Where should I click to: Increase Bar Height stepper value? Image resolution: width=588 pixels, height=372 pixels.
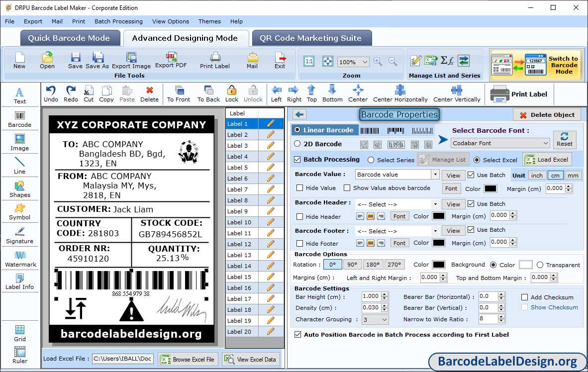tap(385, 294)
